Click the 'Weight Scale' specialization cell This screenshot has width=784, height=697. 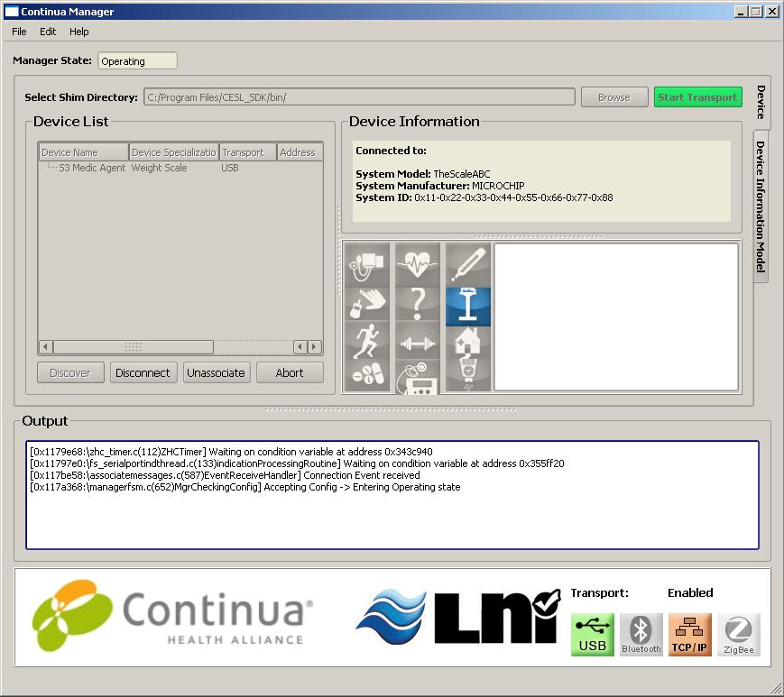point(159,168)
